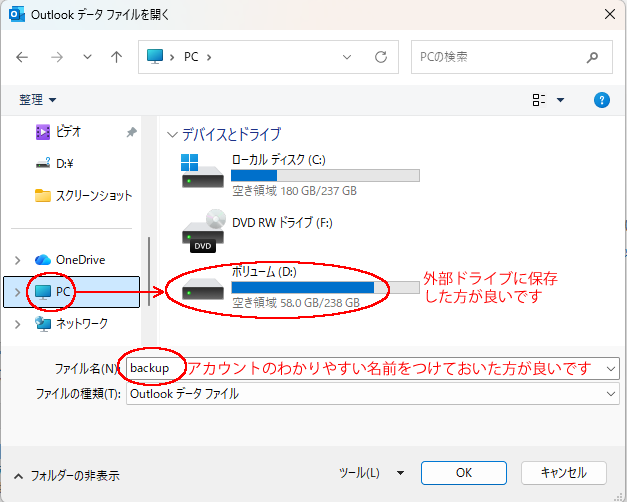The height and width of the screenshot is (502, 627).
Task: Click the D: drive usage bar
Action: point(325,287)
